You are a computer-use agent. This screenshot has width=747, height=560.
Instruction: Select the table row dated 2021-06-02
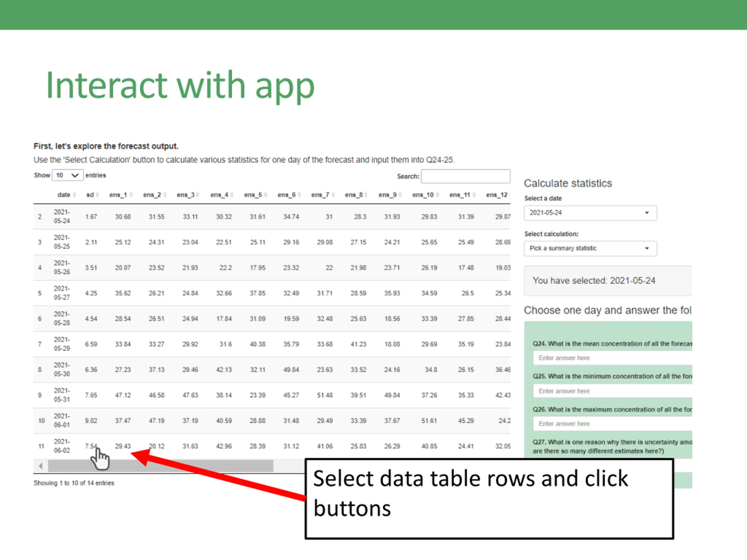coord(272,446)
